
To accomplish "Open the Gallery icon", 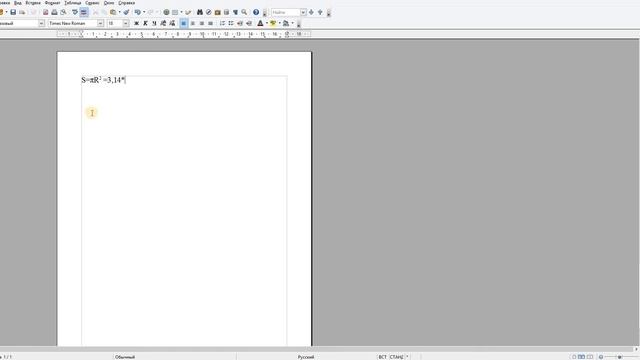I will (218, 12).
